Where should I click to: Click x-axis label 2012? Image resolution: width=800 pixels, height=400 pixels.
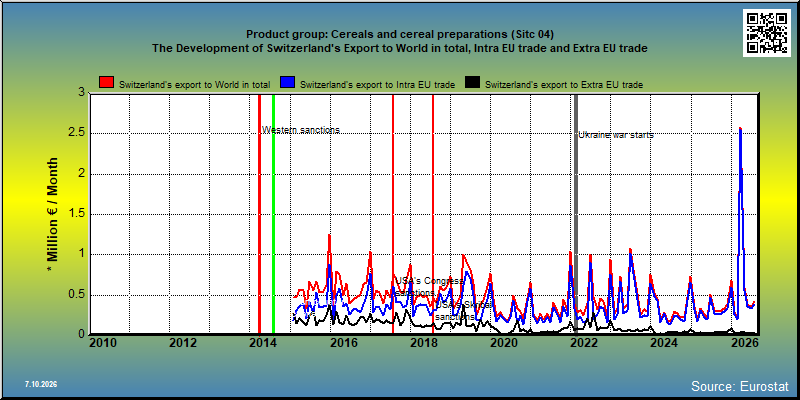click(183, 343)
